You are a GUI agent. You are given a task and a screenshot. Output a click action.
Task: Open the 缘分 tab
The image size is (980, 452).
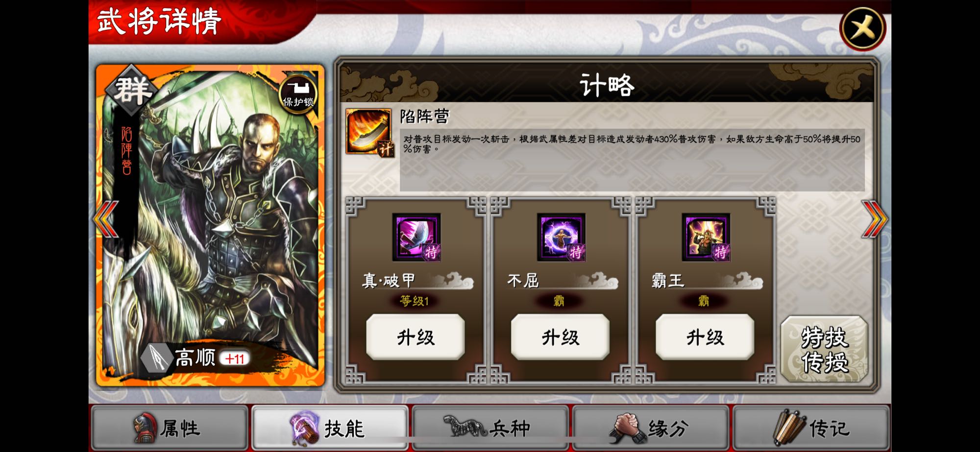(651, 428)
